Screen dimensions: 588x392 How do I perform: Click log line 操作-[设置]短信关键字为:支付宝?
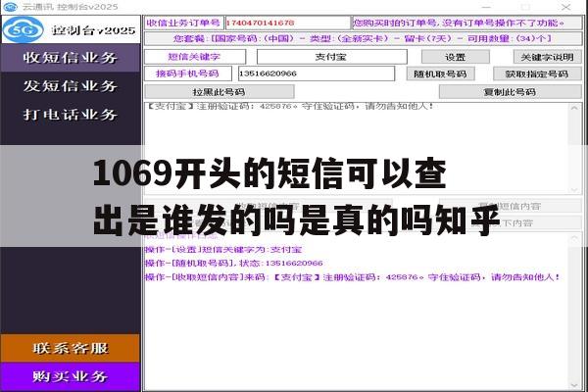tap(223, 250)
